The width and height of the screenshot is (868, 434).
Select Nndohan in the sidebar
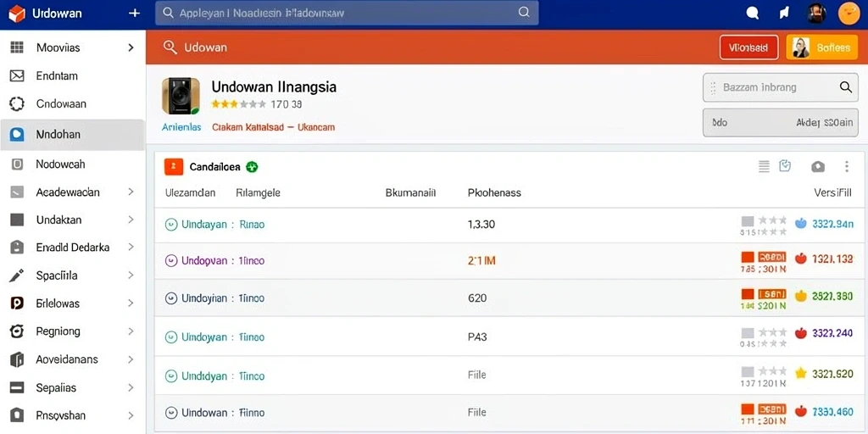72,135
